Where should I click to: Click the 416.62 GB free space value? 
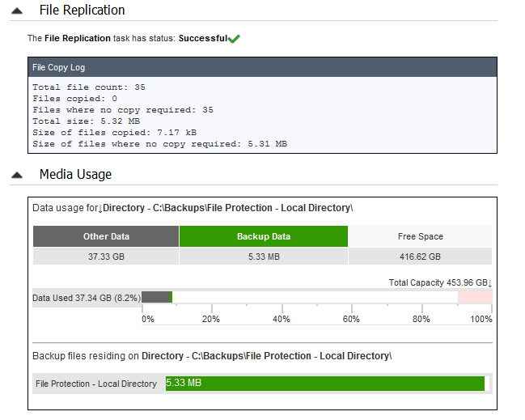coord(420,257)
